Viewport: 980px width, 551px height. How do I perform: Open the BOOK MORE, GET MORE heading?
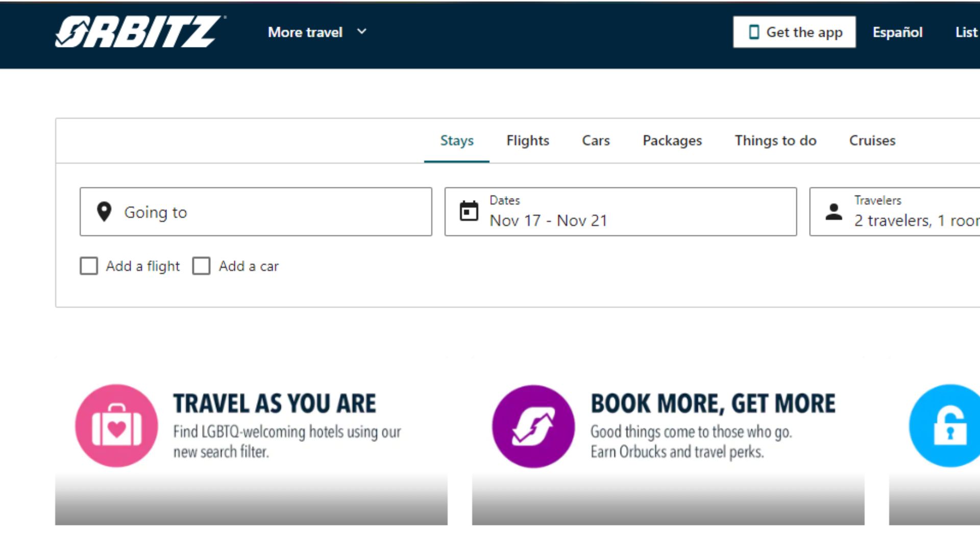coord(713,404)
